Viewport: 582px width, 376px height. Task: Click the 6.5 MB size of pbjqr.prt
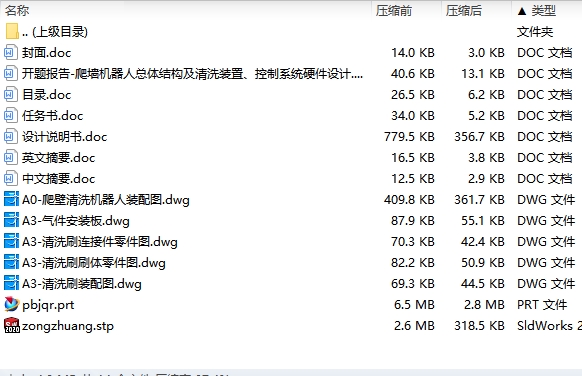[414, 305]
